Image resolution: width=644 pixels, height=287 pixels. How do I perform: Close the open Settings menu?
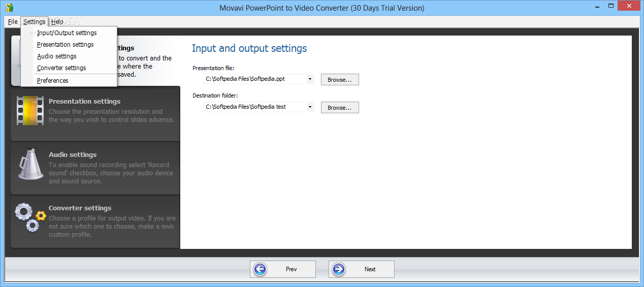35,22
